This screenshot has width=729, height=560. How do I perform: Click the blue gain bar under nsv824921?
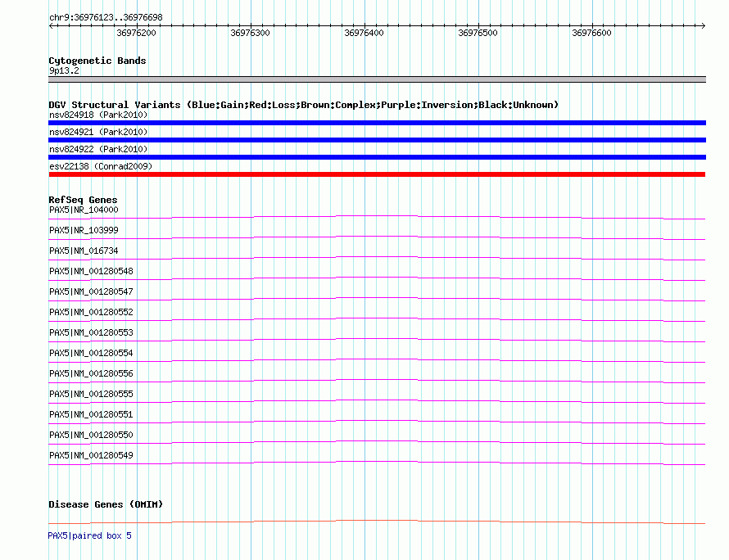pyautogui.click(x=377, y=140)
